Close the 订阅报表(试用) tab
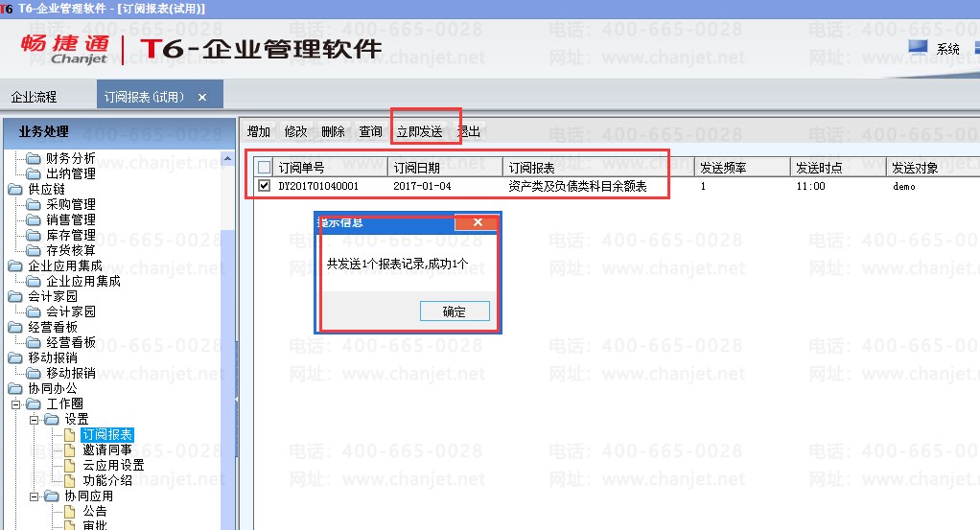This screenshot has width=980, height=530. [202, 98]
